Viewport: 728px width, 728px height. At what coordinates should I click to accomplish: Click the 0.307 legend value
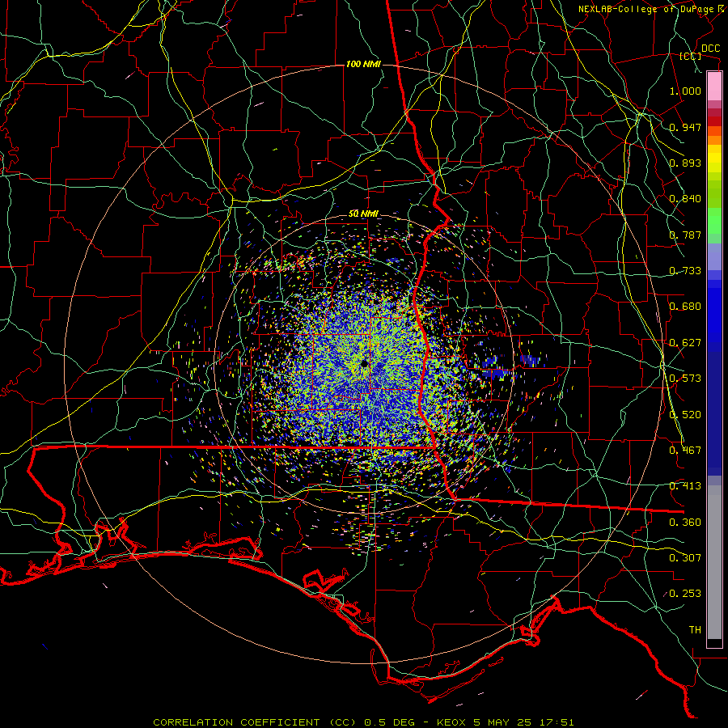coord(685,558)
